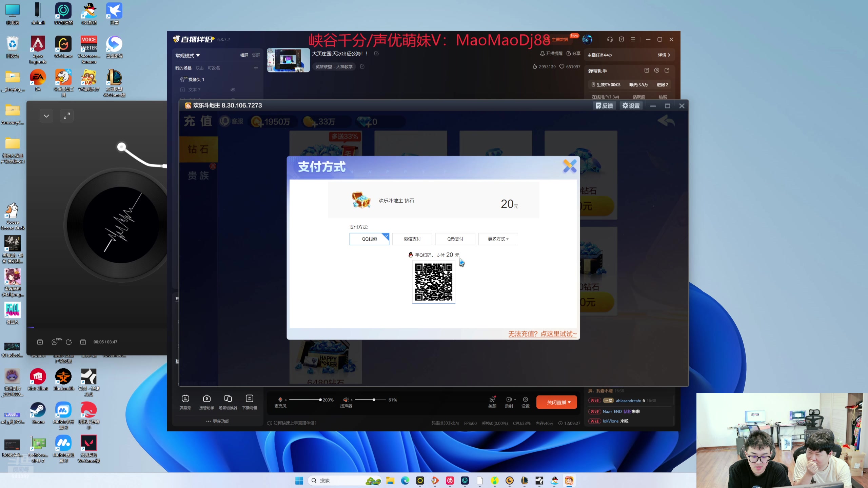The image size is (868, 488).
Task: Open 房管助手 tool
Action: click(x=206, y=402)
